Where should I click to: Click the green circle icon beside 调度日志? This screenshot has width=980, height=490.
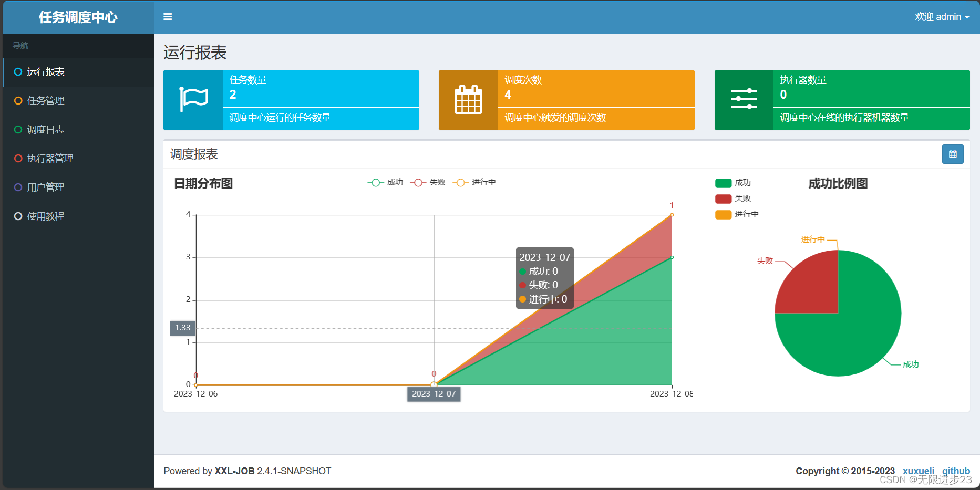[18, 130]
